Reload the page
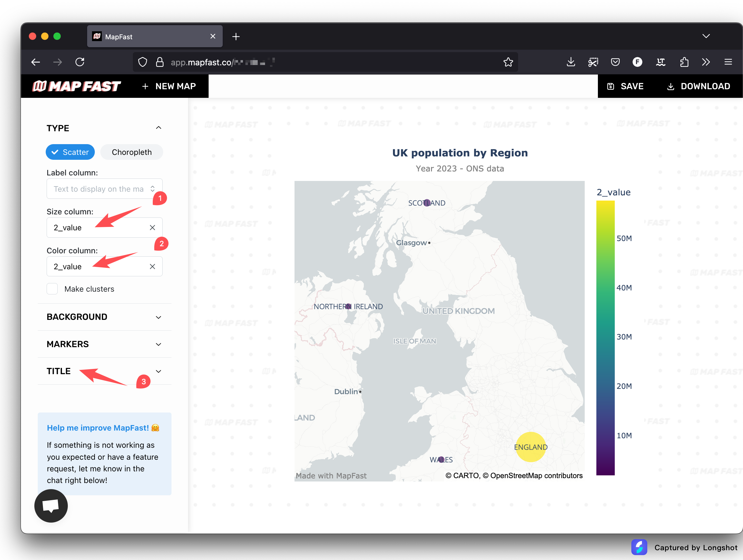This screenshot has width=743, height=560. [80, 62]
